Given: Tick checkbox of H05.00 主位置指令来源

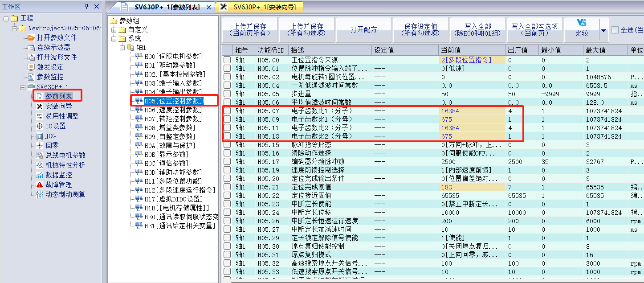Looking at the screenshot, I should click(x=227, y=60).
